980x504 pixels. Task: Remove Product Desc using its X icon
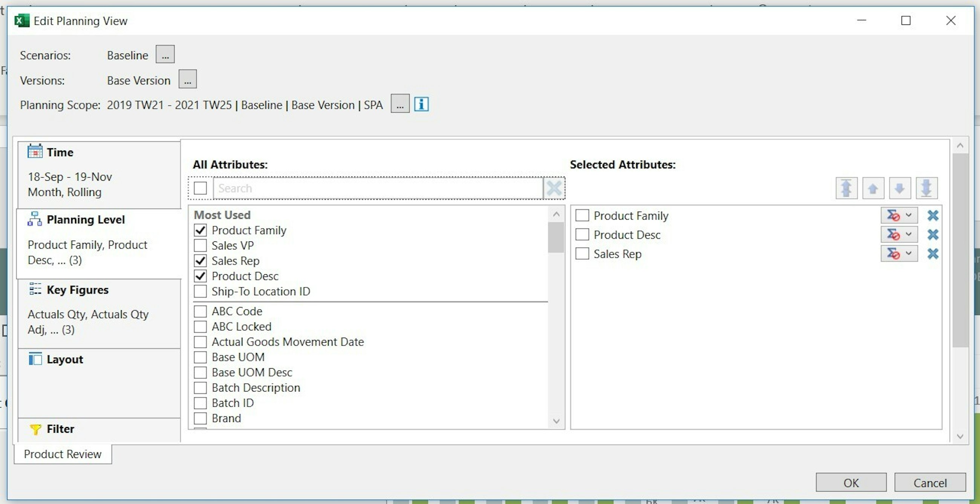tap(933, 234)
